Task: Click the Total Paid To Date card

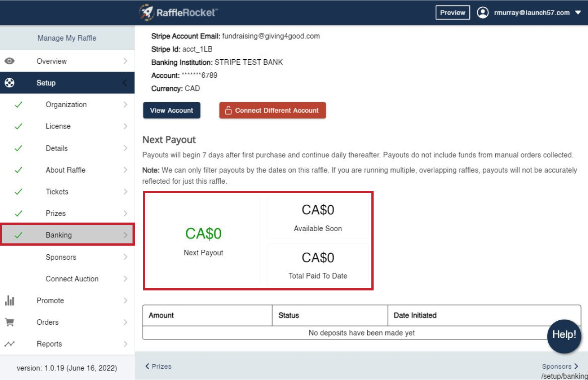Action: click(x=318, y=265)
